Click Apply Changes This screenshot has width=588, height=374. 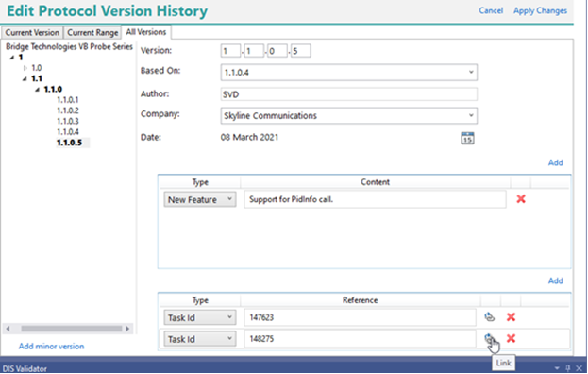click(540, 10)
